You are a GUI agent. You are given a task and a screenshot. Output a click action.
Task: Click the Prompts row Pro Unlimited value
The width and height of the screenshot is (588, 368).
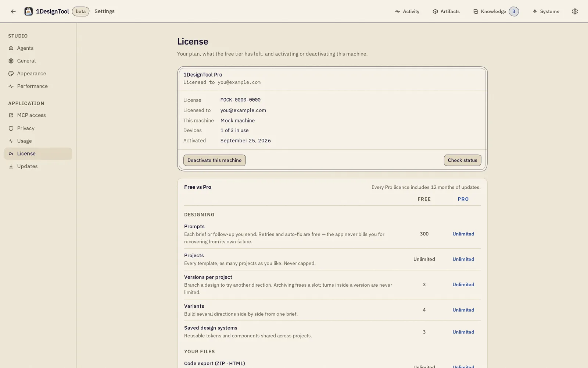[x=463, y=234]
